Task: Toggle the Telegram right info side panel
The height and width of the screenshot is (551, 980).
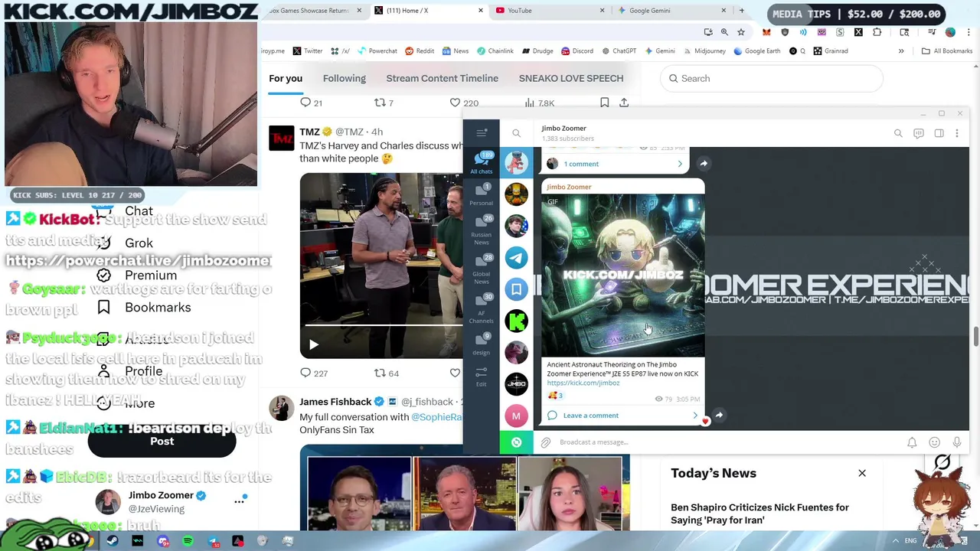Action: click(x=939, y=133)
